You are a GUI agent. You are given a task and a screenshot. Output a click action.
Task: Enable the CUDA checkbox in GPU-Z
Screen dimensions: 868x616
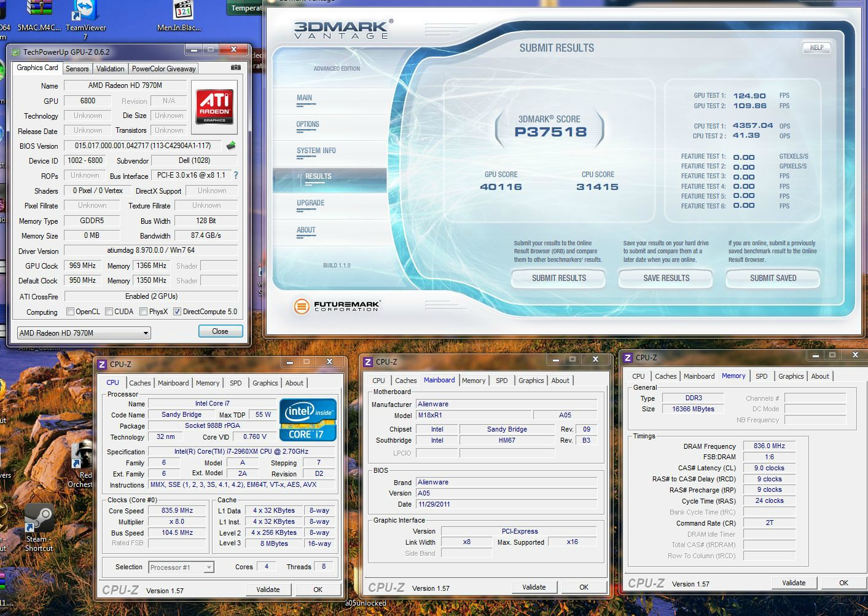(x=109, y=312)
